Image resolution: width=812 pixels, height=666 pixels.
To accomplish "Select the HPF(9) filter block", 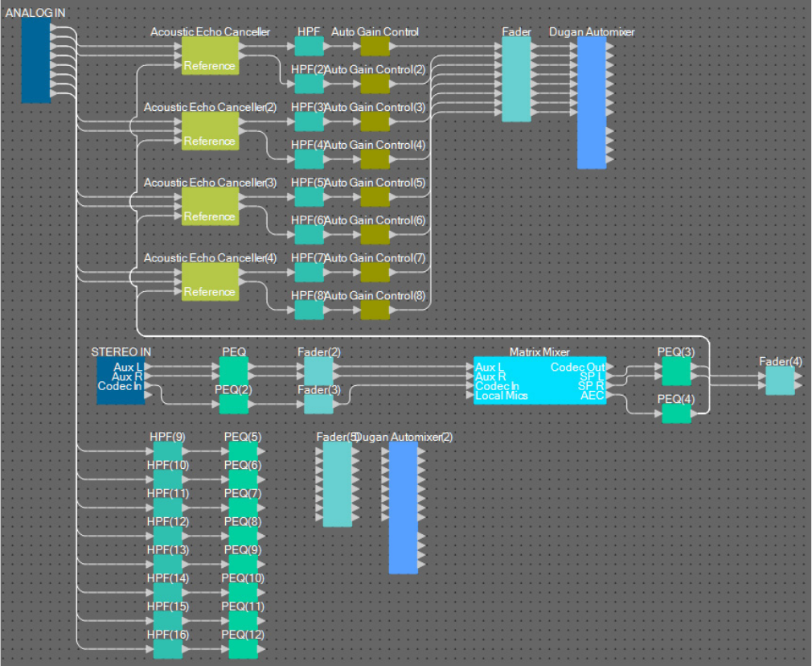I will click(168, 451).
